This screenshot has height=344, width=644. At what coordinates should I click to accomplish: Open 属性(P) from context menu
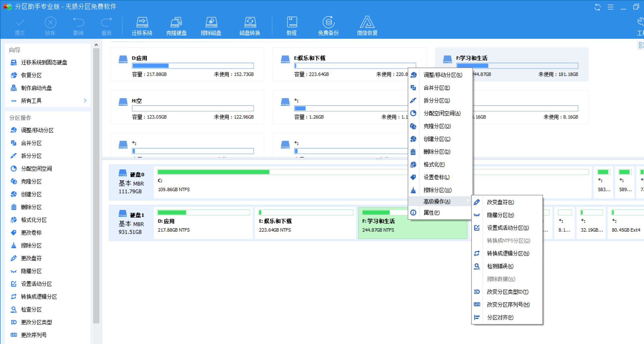(440, 213)
